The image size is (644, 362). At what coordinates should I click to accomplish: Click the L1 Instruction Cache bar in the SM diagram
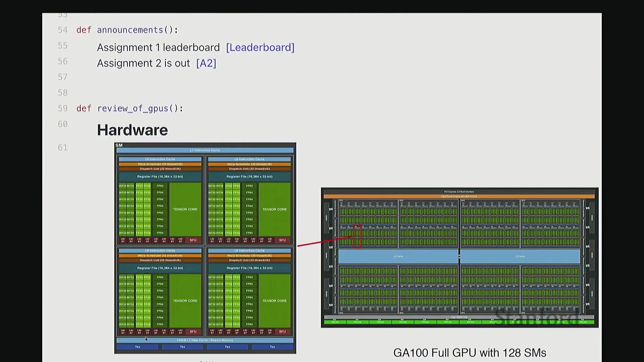pyautogui.click(x=205, y=150)
